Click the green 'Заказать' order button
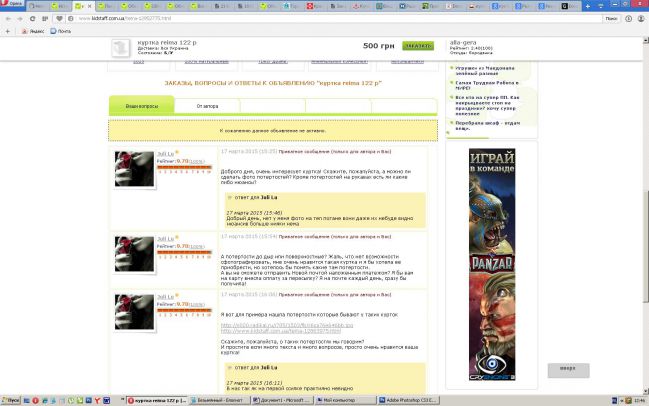This screenshot has width=649, height=406. 418,46
